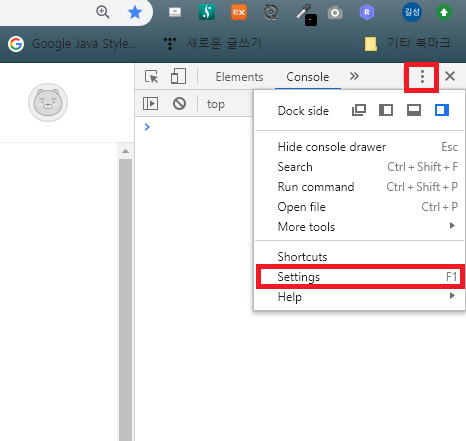Image resolution: width=466 pixels, height=441 pixels.
Task: Click the blue bookmark star icon
Action: pos(135,12)
